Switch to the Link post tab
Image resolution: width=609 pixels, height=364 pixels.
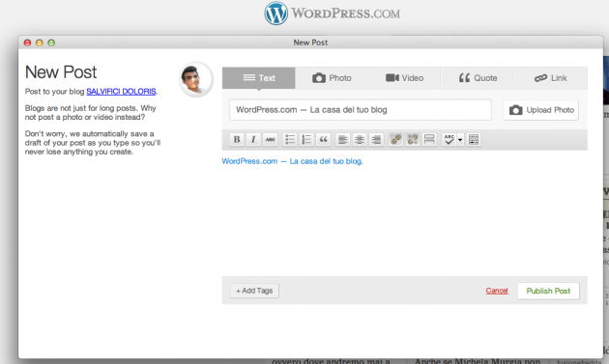pyautogui.click(x=550, y=78)
